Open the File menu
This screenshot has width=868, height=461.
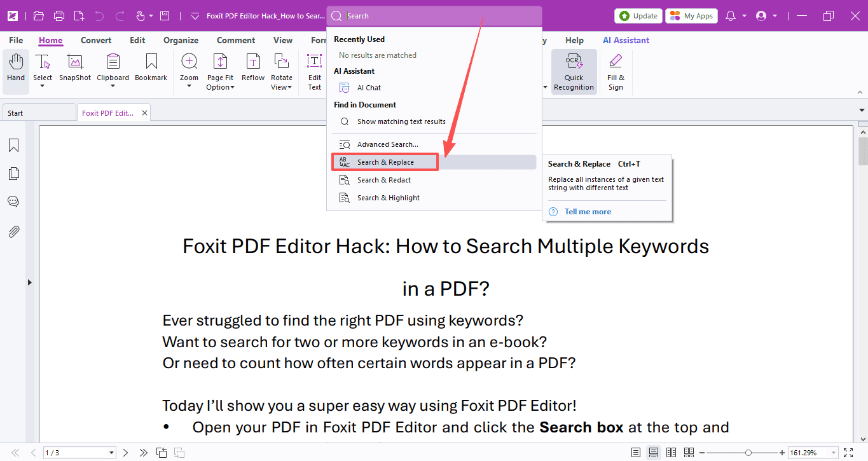pyautogui.click(x=16, y=40)
